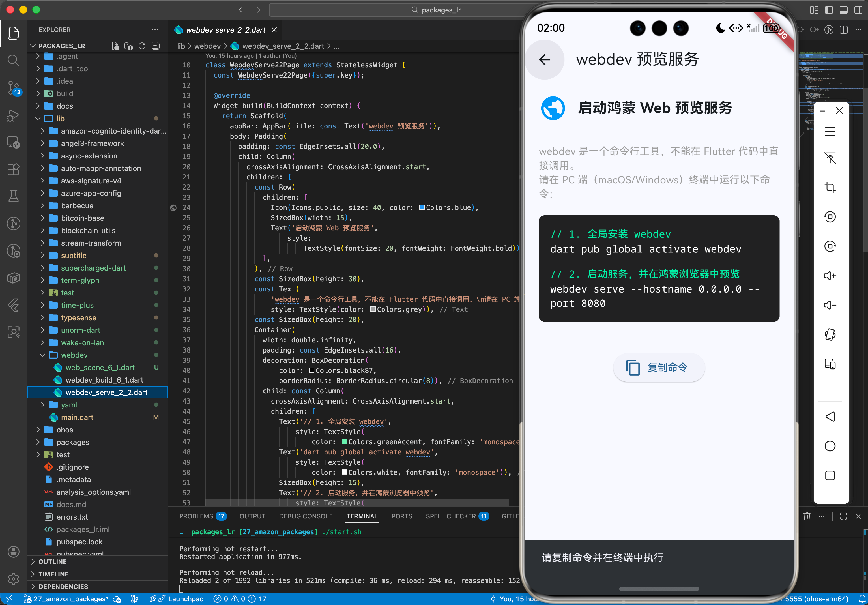Toggle maximized panel size
Viewport: 868px width, 605px height.
click(843, 516)
